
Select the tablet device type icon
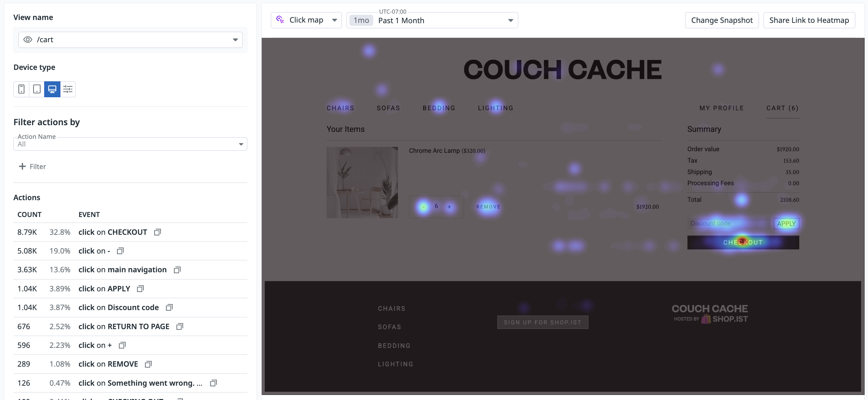(37, 89)
